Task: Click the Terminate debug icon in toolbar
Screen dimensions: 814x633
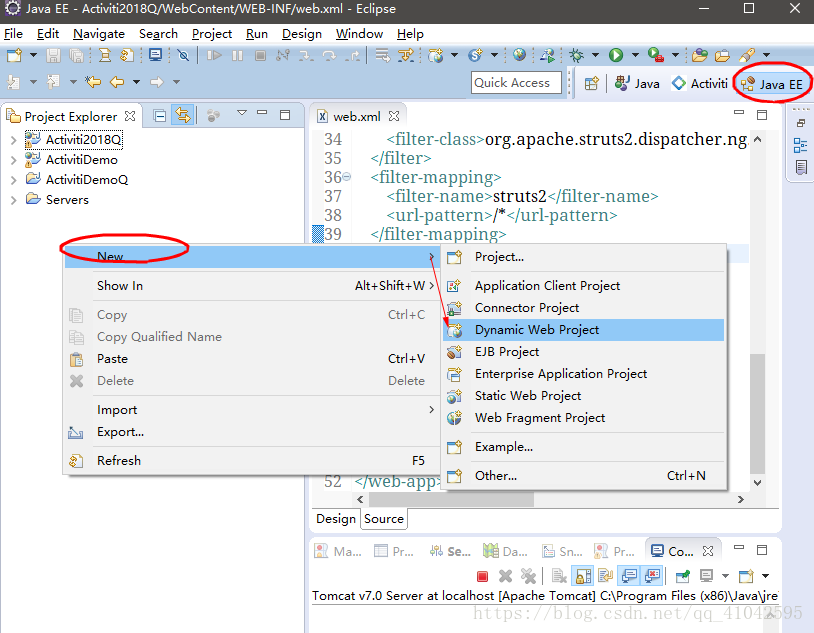Action: click(261, 55)
